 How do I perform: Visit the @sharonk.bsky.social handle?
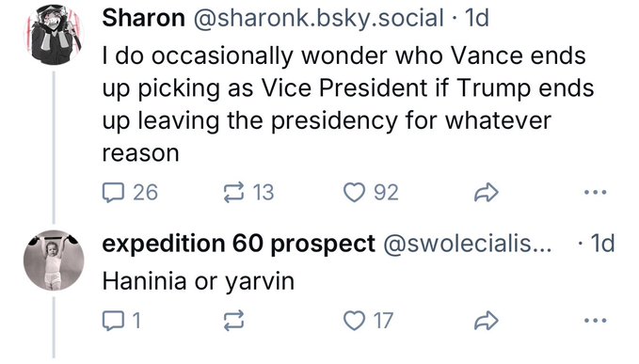click(x=318, y=18)
